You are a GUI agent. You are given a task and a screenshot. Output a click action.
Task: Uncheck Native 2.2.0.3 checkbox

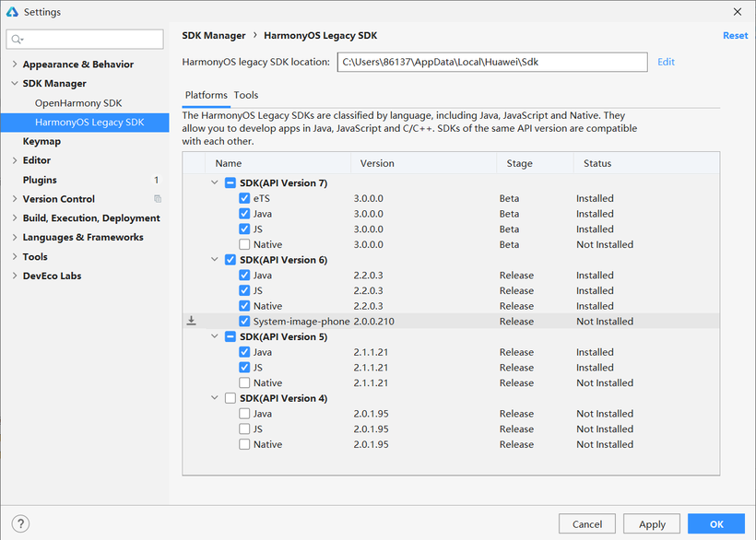244,306
